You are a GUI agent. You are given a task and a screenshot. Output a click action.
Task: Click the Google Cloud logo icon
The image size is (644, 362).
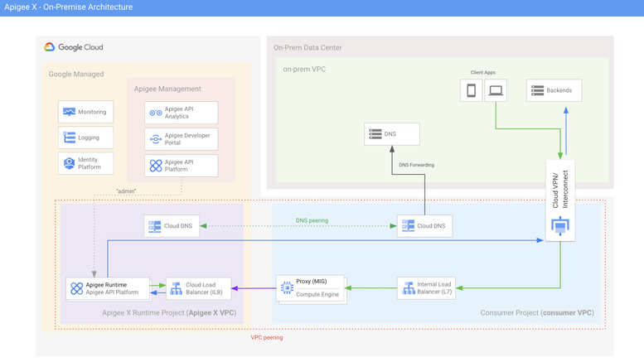point(49,46)
